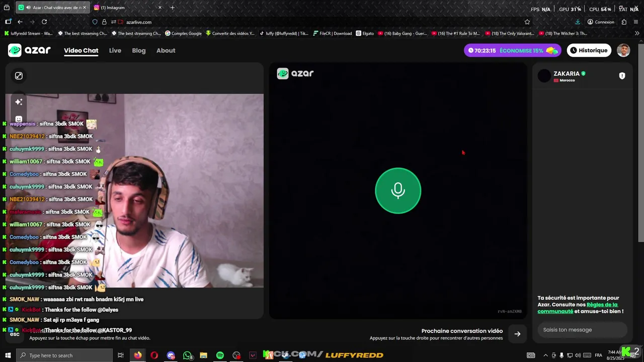Open the tab list button at top-left
Viewport: 644px width, 362px height.
(x=7, y=8)
